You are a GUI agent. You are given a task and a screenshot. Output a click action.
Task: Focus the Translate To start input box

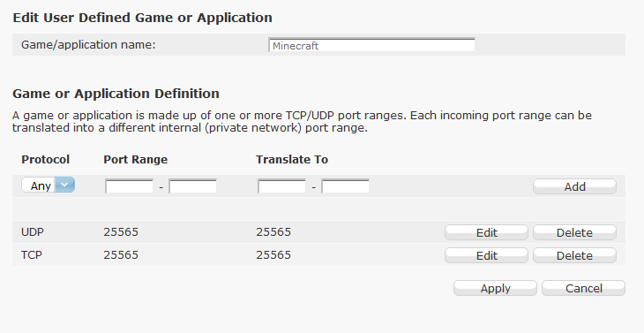pyautogui.click(x=281, y=186)
